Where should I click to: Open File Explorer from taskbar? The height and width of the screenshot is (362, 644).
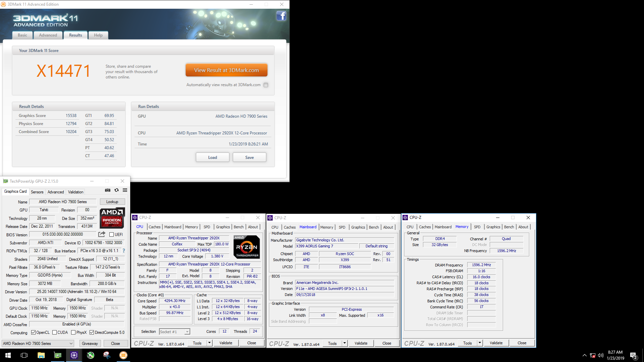[x=41, y=355]
